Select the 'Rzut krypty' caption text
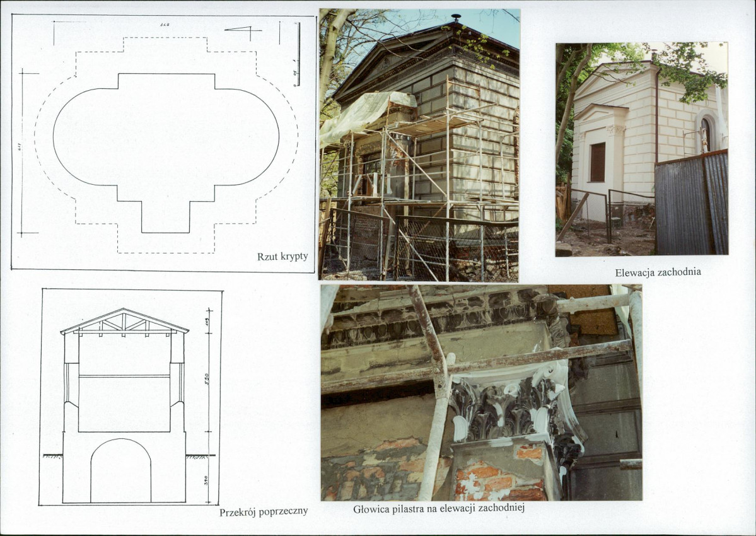The height and width of the screenshot is (536, 756). click(x=282, y=257)
